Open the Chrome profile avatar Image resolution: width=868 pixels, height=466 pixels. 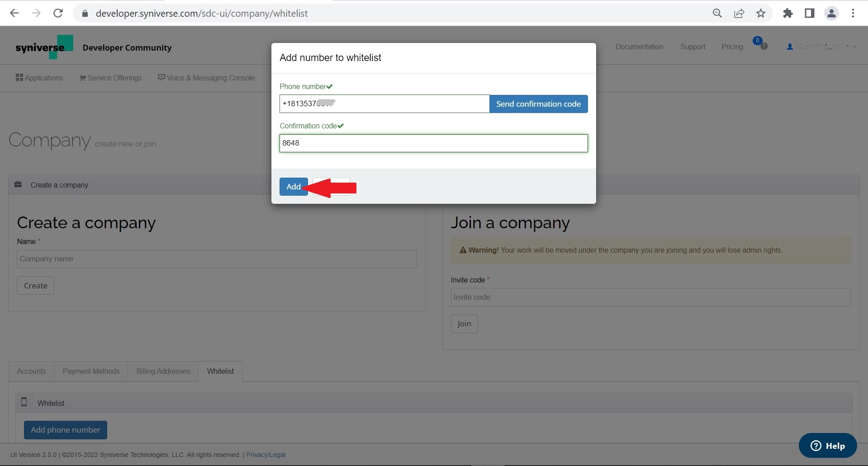tap(831, 13)
